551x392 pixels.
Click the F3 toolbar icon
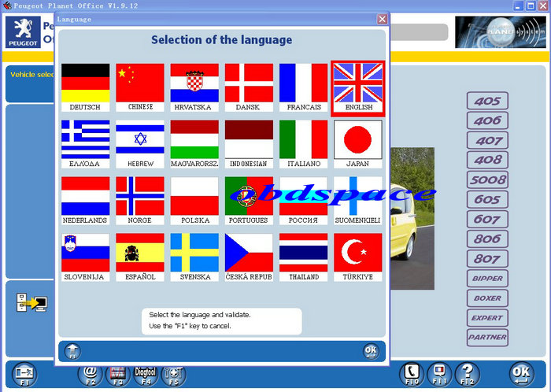click(118, 375)
